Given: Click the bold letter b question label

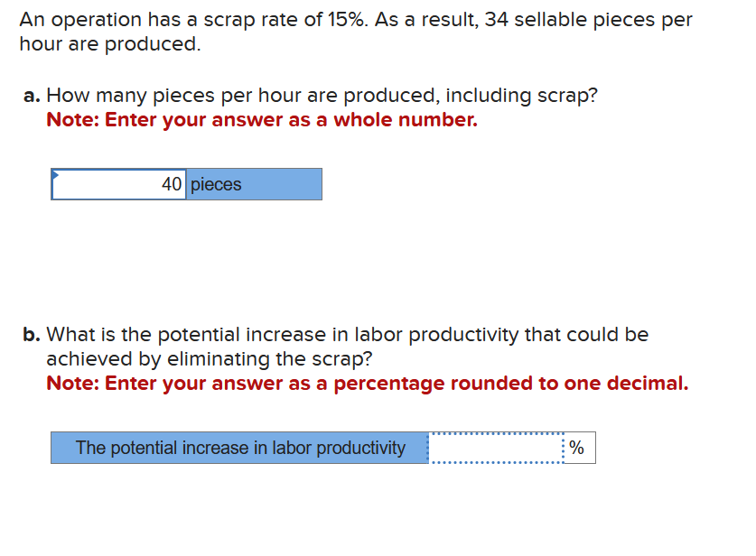Looking at the screenshot, I should [30, 335].
